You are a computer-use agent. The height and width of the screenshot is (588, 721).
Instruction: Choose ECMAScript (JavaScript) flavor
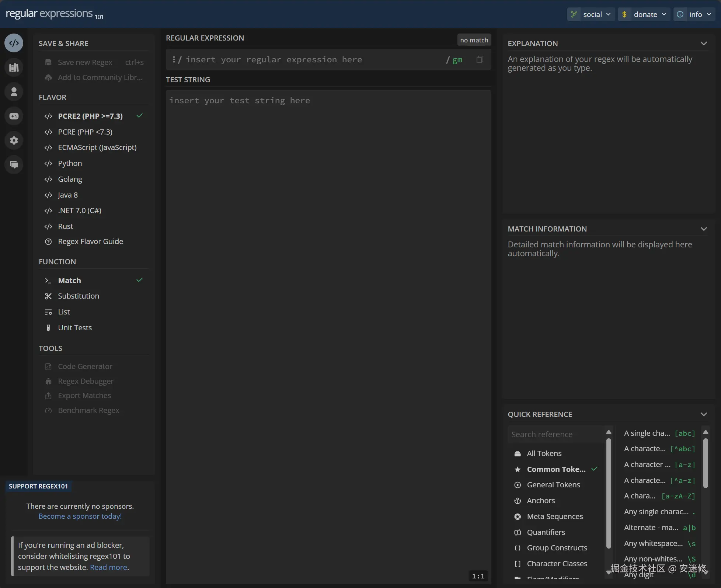(x=97, y=147)
